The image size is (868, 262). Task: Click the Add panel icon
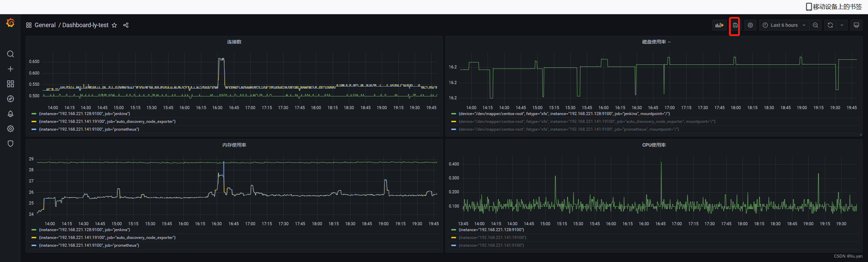click(719, 25)
